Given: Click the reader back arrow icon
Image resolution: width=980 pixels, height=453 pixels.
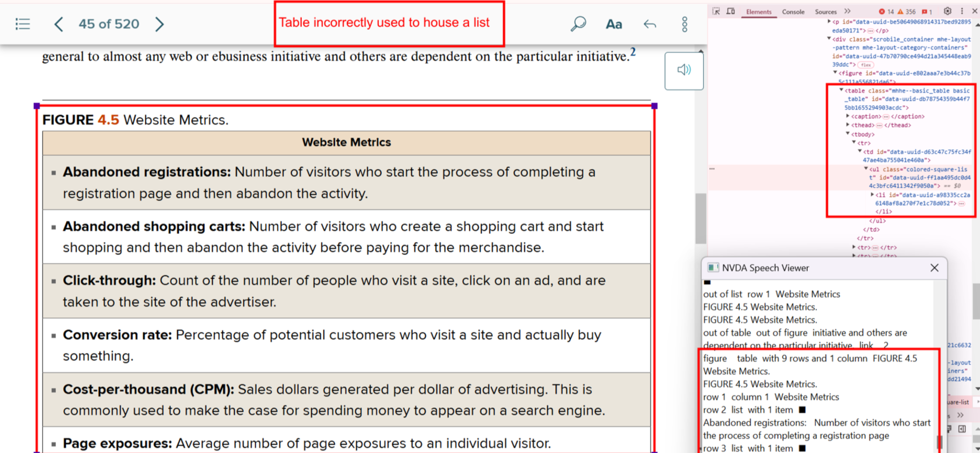Looking at the screenshot, I should pos(650,24).
